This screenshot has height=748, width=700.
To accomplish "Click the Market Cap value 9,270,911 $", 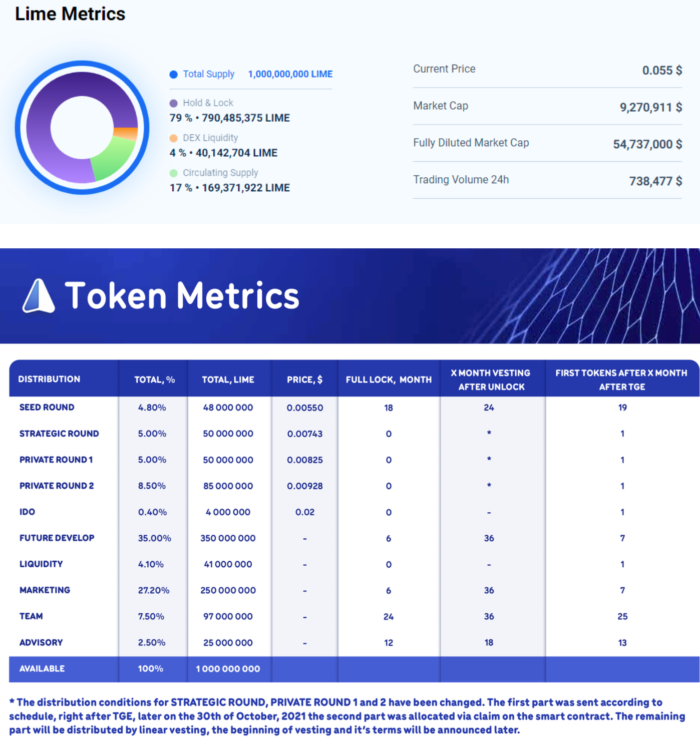I will (650, 108).
